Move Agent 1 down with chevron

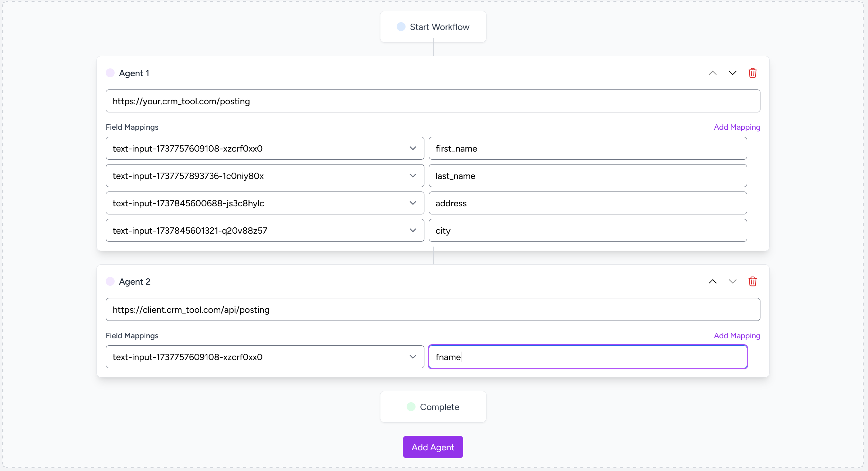tap(732, 73)
